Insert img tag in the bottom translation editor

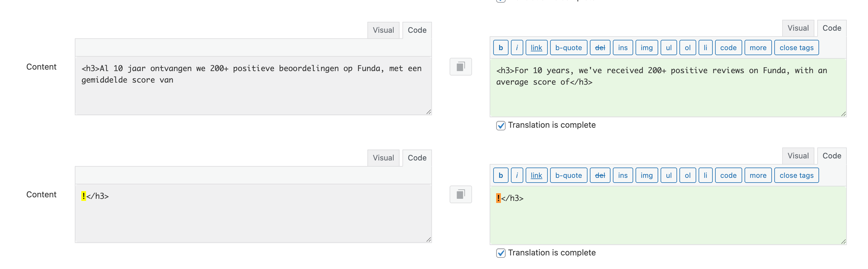tap(647, 175)
